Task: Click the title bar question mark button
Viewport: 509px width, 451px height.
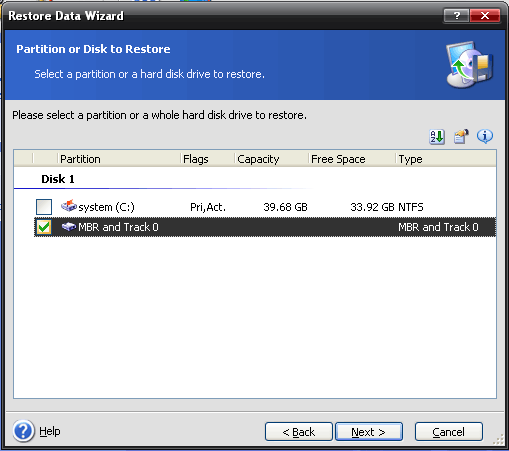Action: click(456, 15)
